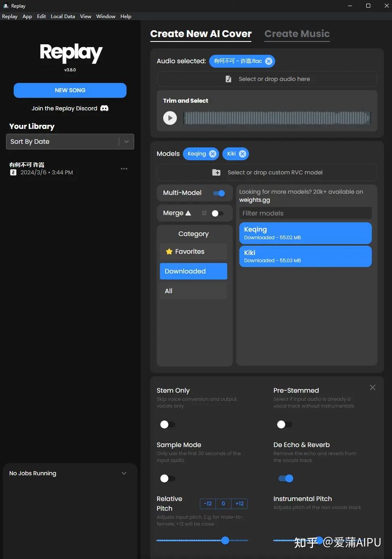Choose the Favorites category
Screen dimensions: 392x559
(x=193, y=252)
